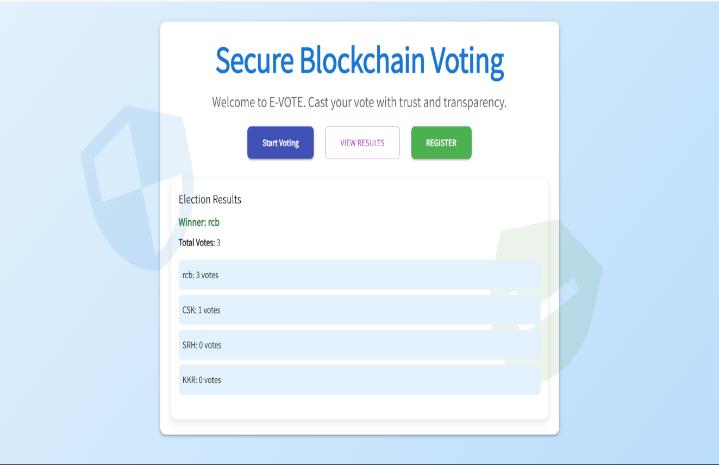Click the Secure Blockchain Voting heading
Image resolution: width=719 pixels, height=465 pixels.
point(359,62)
